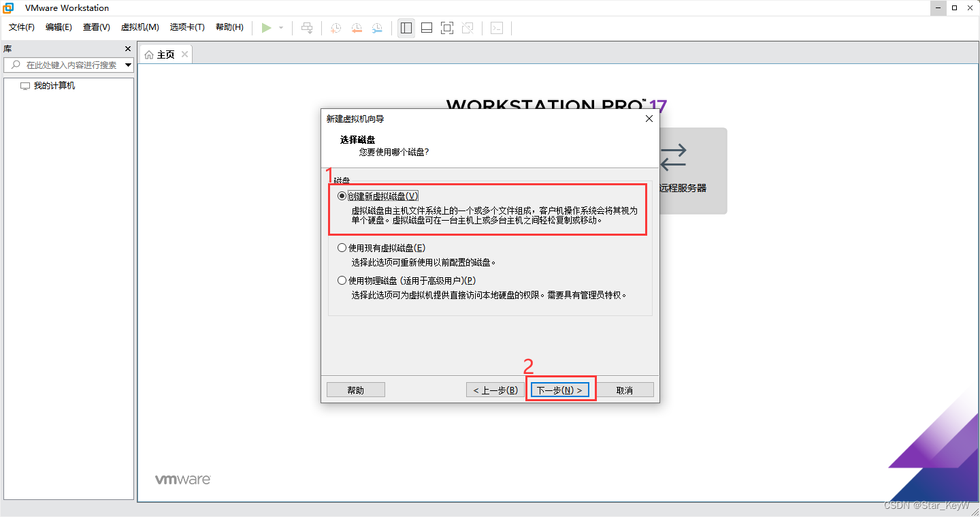This screenshot has height=517, width=980.
Task: Show the thumbnail bar layout icon
Action: click(x=426, y=28)
